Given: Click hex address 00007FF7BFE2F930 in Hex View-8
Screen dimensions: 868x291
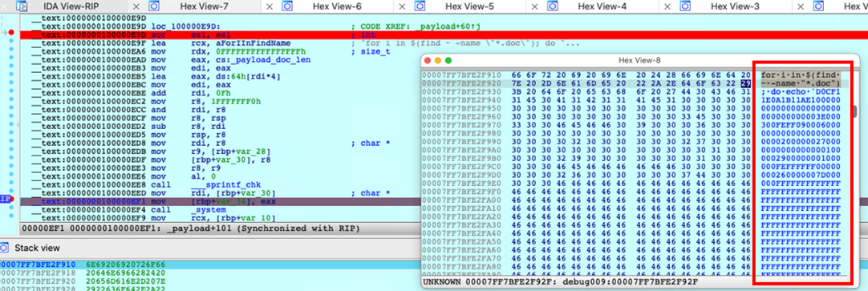Looking at the screenshot, I should (x=461, y=92).
